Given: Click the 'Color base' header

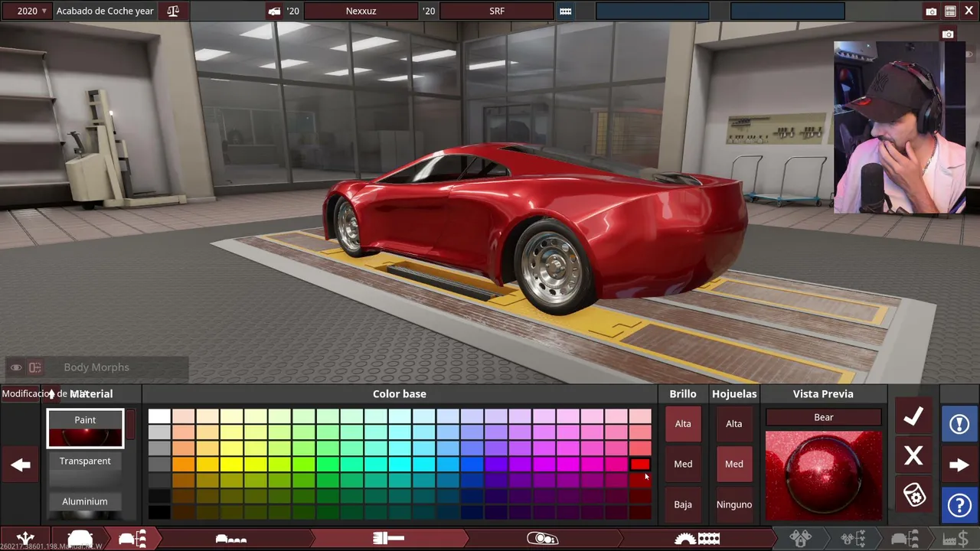Looking at the screenshot, I should click(400, 394).
